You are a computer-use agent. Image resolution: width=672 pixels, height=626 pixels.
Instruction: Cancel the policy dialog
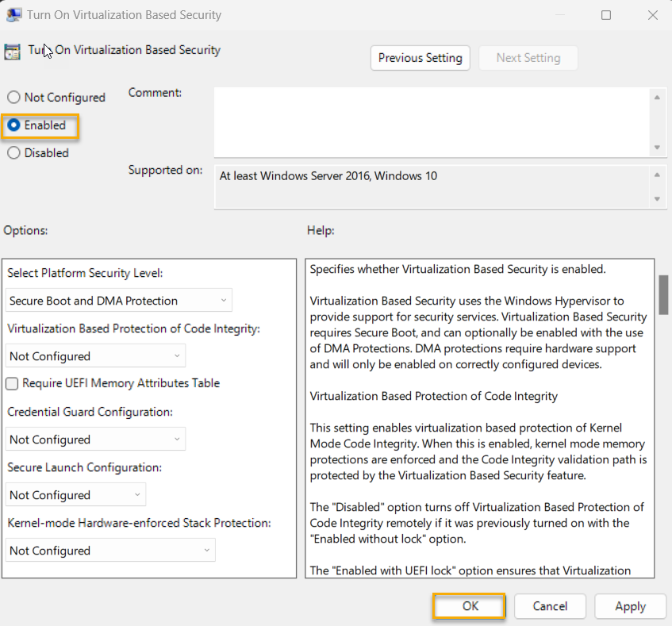tap(550, 605)
